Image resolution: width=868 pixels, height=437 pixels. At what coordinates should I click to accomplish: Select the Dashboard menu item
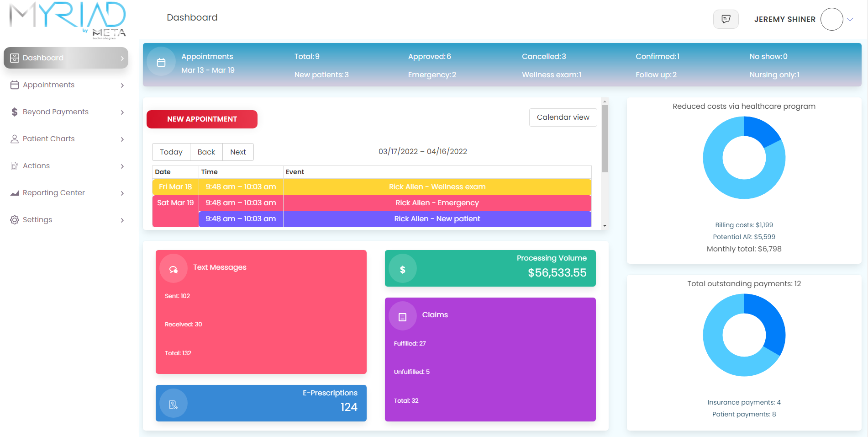coord(43,58)
